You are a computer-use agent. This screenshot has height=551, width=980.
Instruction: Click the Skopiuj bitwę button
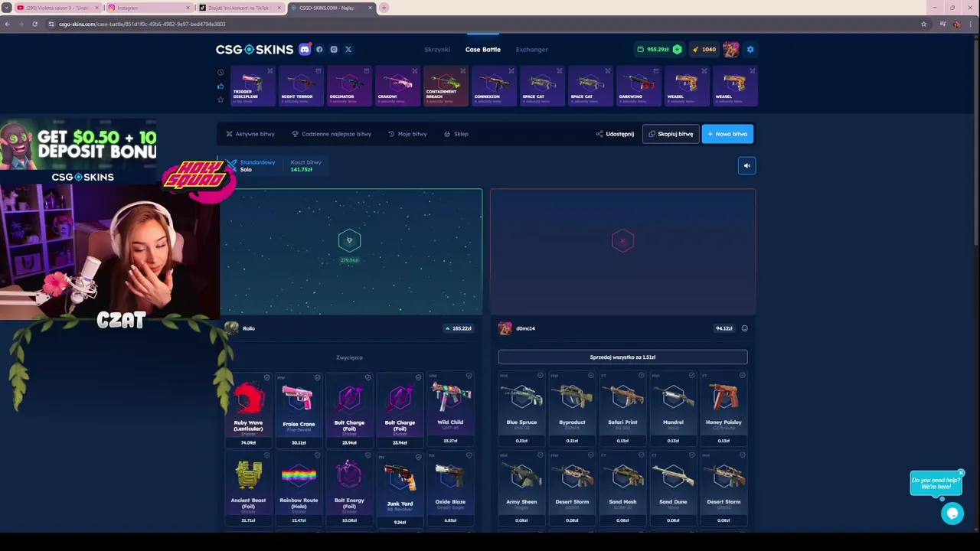(x=671, y=134)
